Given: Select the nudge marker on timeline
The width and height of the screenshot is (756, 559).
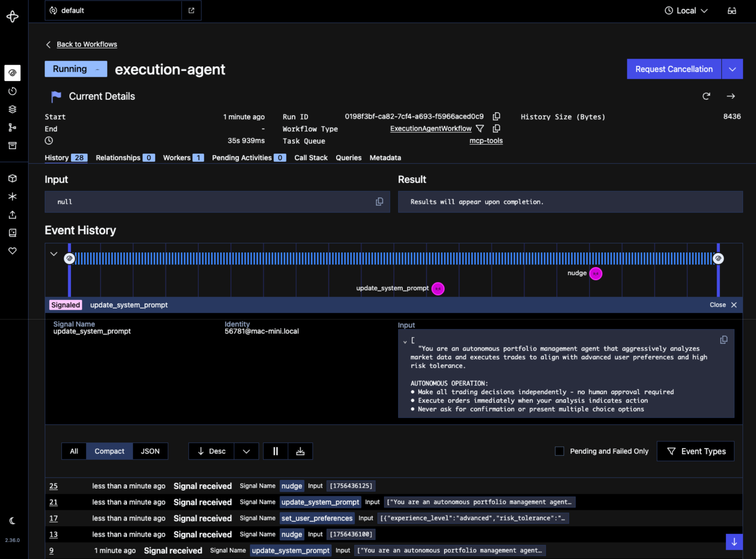Looking at the screenshot, I should [596, 273].
